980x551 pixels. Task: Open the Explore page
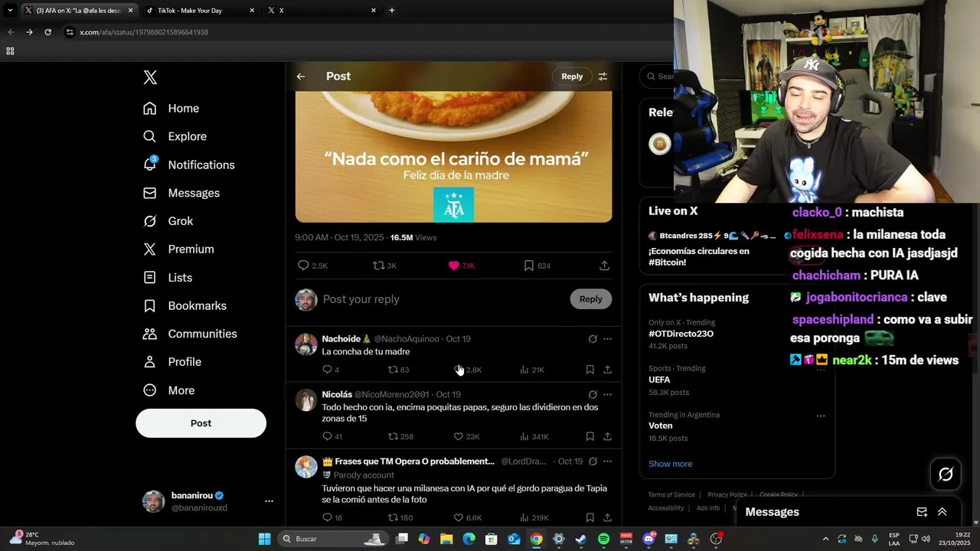pyautogui.click(x=175, y=136)
